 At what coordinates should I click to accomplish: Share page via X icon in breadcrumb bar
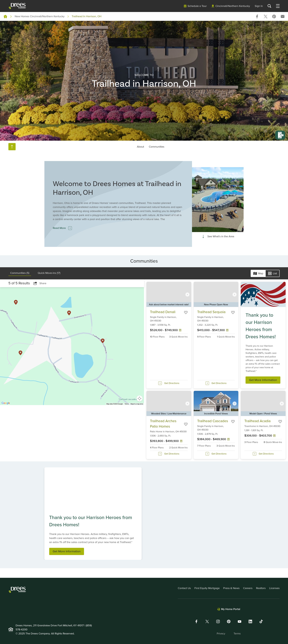265,16
